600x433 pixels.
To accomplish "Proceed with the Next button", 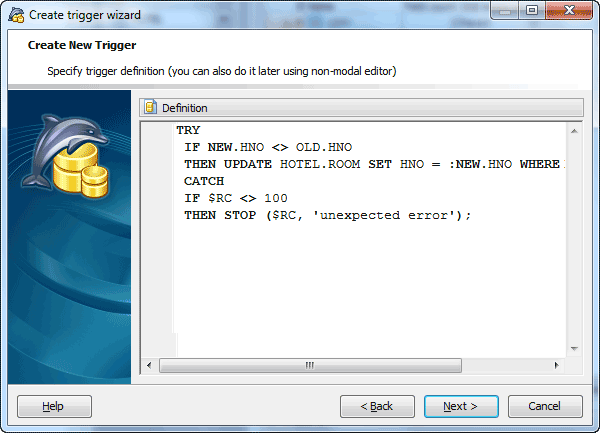I will [461, 406].
